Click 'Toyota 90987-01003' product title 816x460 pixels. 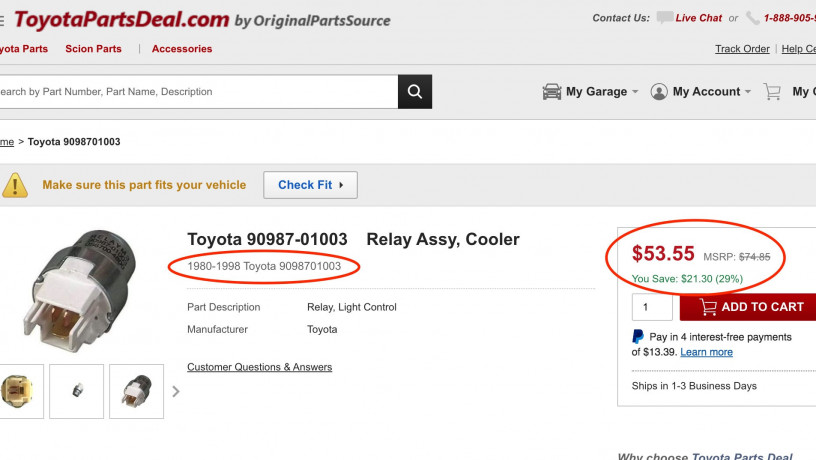[x=267, y=239]
